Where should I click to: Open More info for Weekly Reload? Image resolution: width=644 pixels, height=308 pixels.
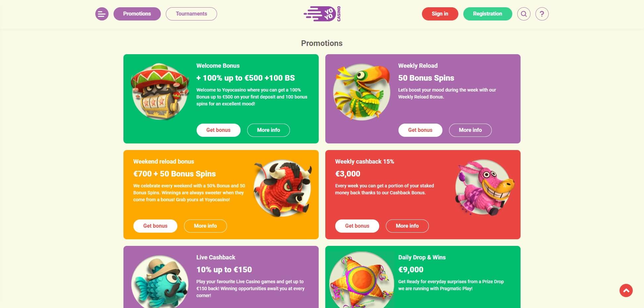[x=470, y=130]
